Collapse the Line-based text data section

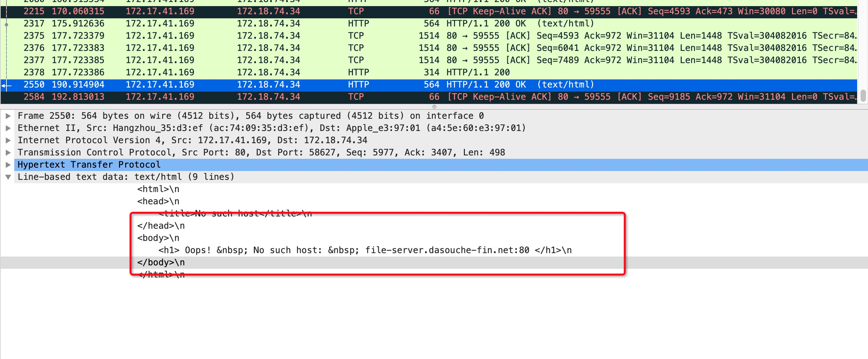[x=8, y=177]
